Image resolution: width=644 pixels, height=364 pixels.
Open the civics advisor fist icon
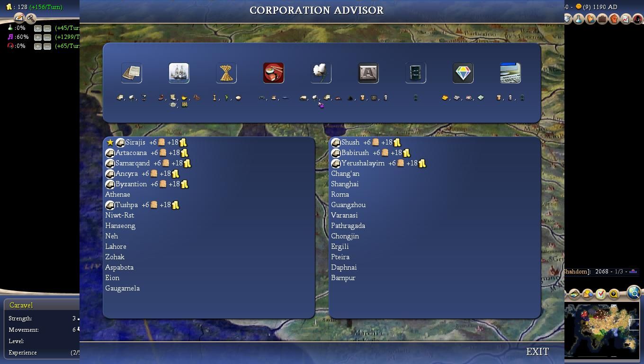[x=614, y=19]
